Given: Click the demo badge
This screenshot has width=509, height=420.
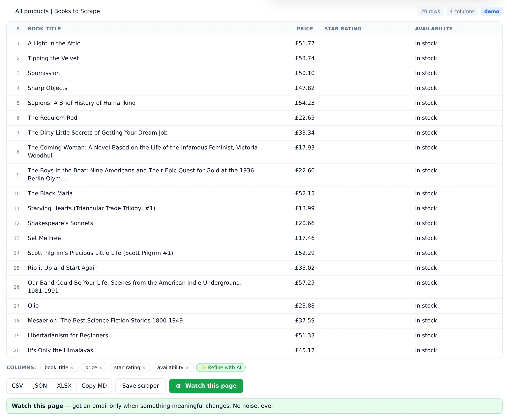Looking at the screenshot, I should (491, 11).
